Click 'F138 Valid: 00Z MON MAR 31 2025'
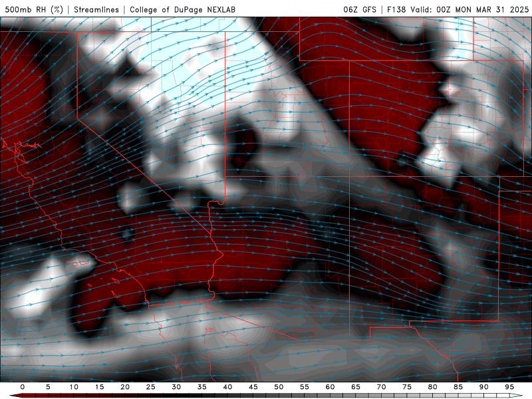Screen dimensions: 532x399 click(x=458, y=9)
